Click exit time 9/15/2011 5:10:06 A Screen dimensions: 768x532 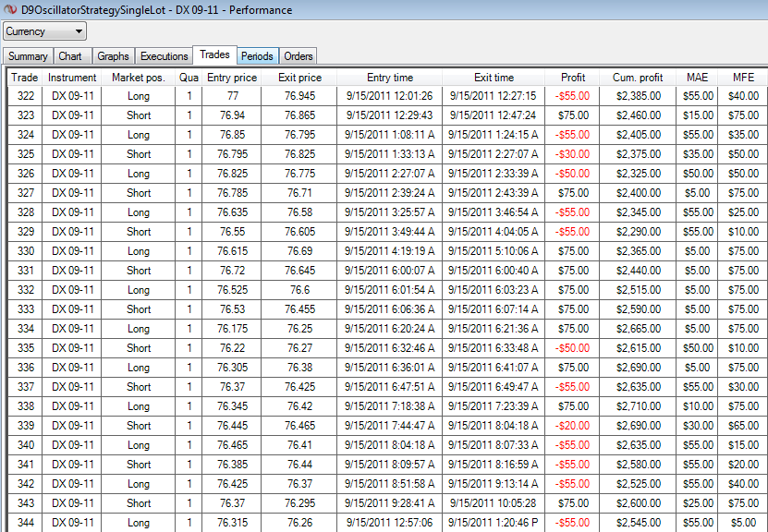pos(494,251)
